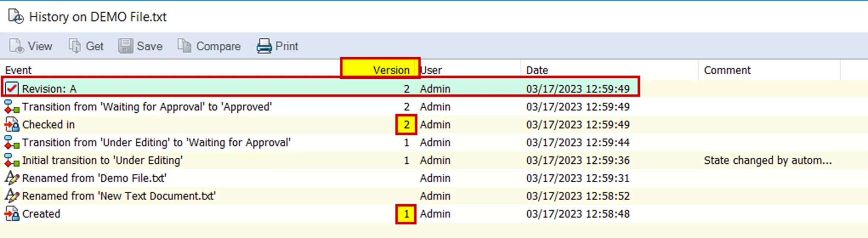Click the Save floppy disk icon
The image size is (868, 238).
(125, 46)
